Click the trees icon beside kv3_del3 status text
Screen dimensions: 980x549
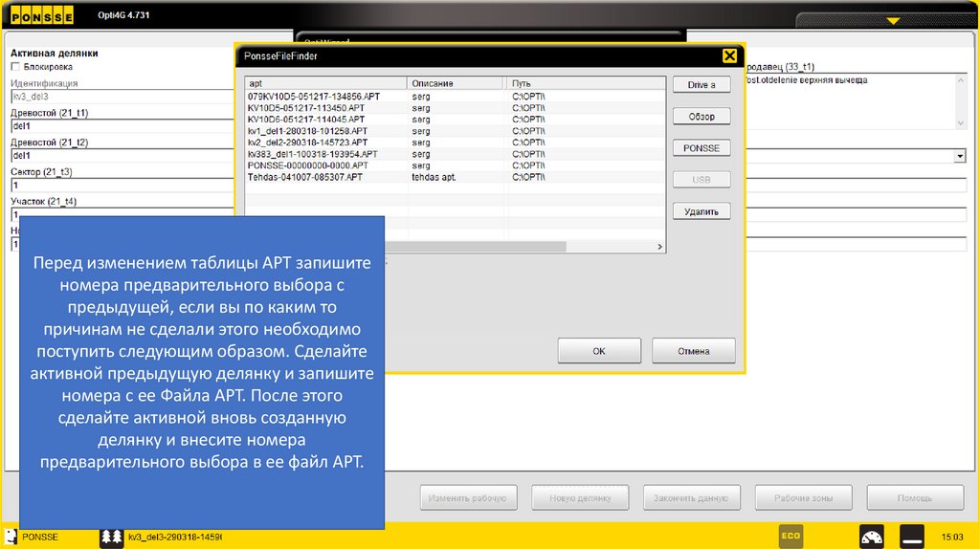tap(111, 538)
